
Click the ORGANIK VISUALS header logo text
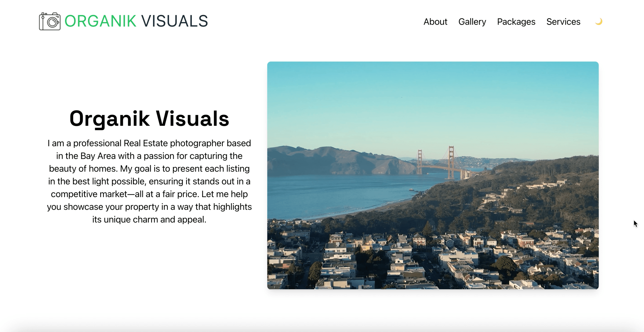pyautogui.click(x=136, y=21)
